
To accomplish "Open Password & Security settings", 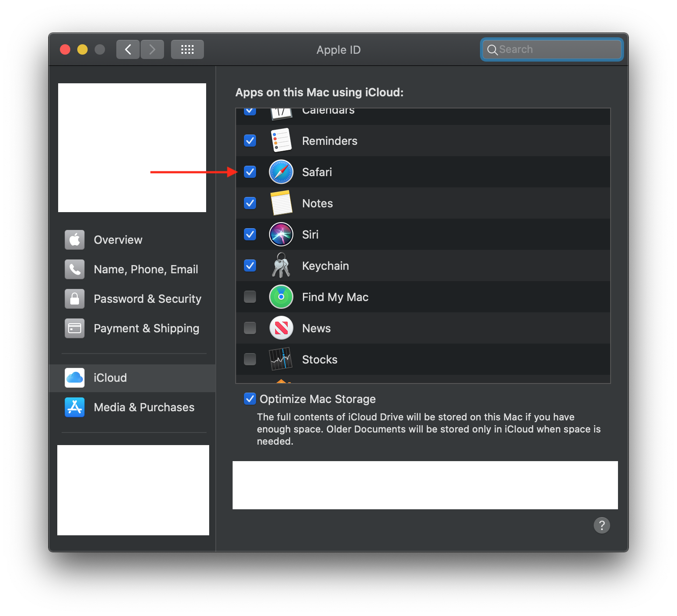I will pos(132,299).
